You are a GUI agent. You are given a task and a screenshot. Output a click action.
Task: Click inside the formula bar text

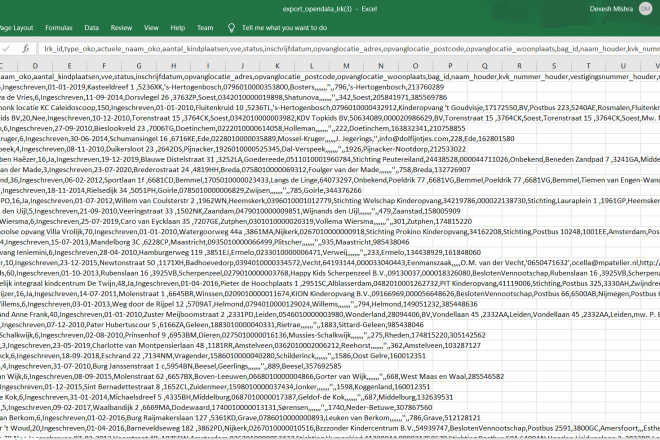point(349,49)
